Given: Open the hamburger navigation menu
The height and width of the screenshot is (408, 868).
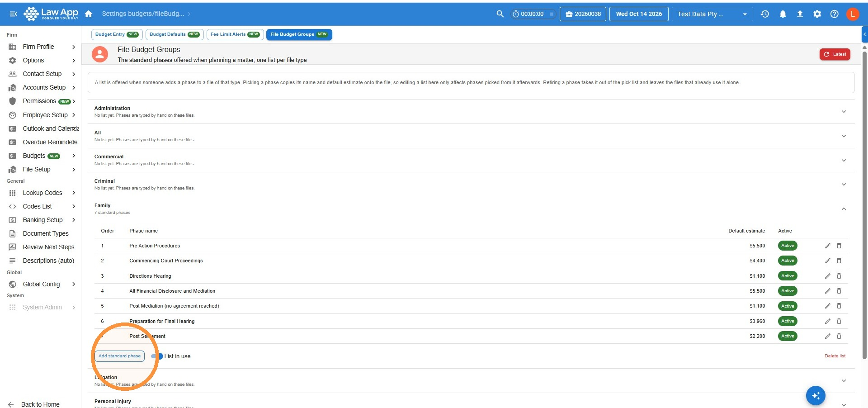Looking at the screenshot, I should 14,14.
